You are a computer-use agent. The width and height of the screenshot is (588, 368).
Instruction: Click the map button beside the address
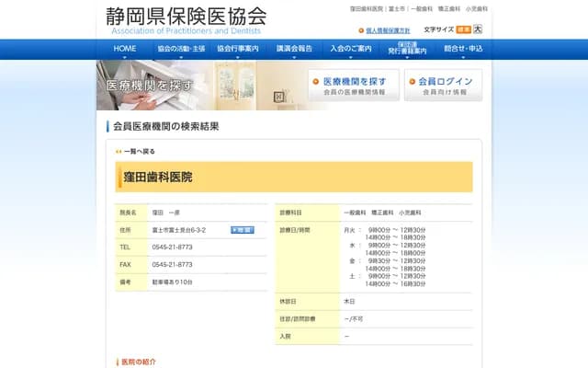(242, 230)
